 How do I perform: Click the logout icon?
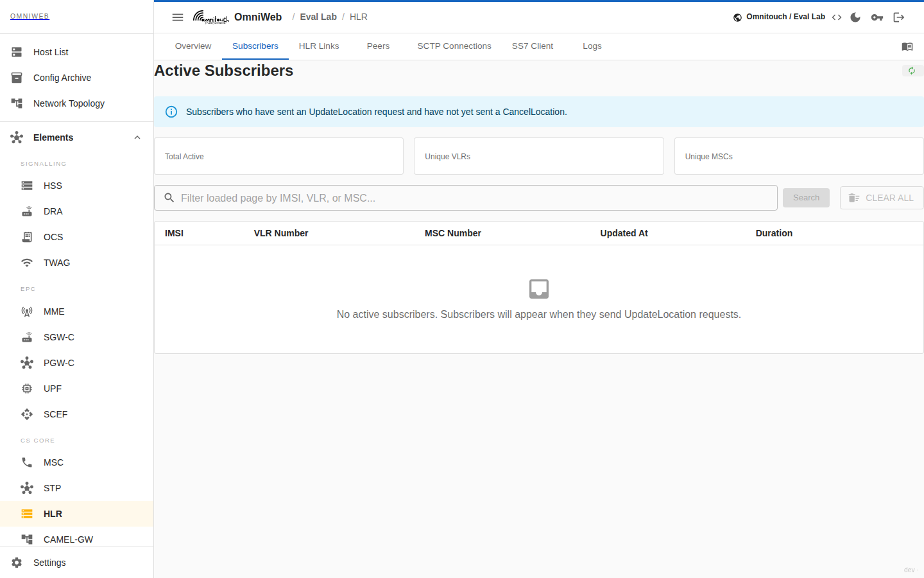899,17
